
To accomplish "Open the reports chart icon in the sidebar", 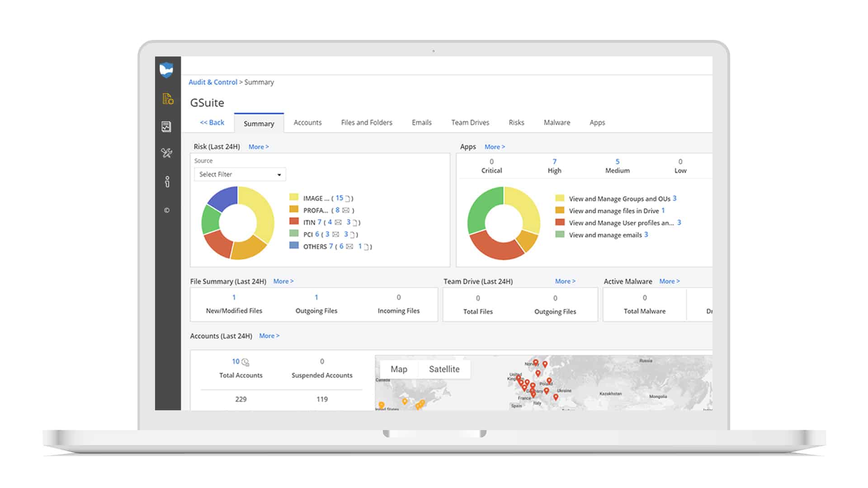I will [x=166, y=127].
